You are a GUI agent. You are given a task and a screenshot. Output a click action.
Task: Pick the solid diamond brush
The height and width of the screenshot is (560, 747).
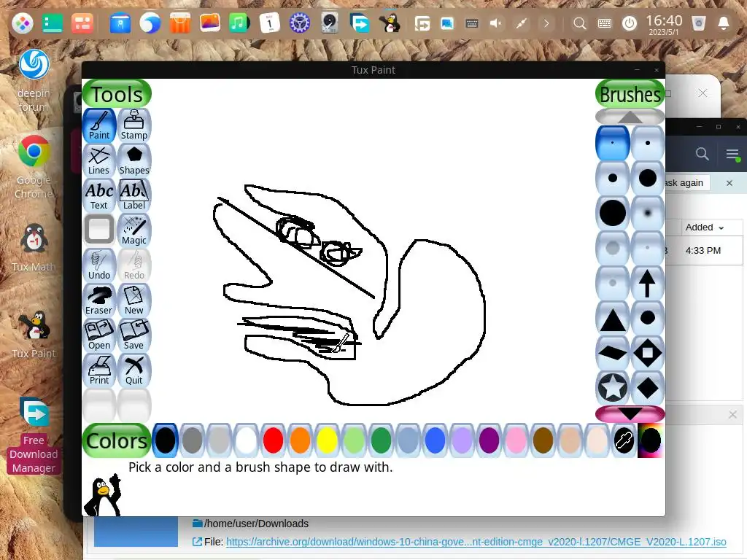click(648, 388)
